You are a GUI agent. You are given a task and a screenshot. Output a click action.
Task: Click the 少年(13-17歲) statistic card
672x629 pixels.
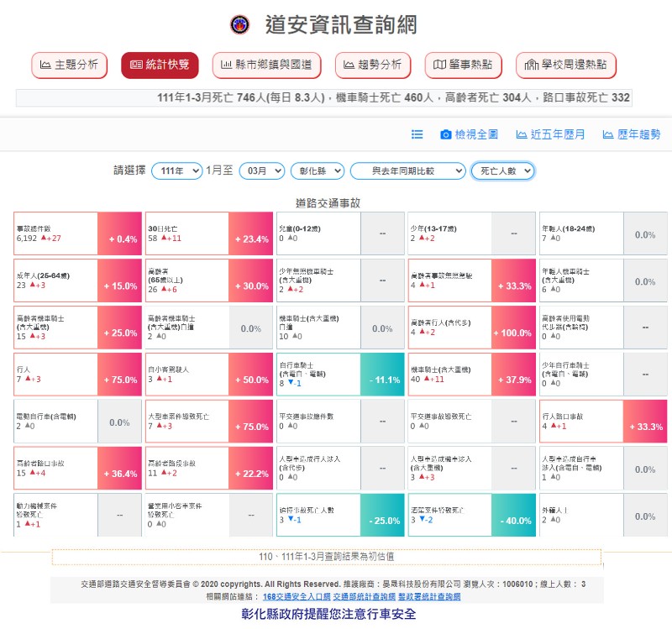coord(472,233)
